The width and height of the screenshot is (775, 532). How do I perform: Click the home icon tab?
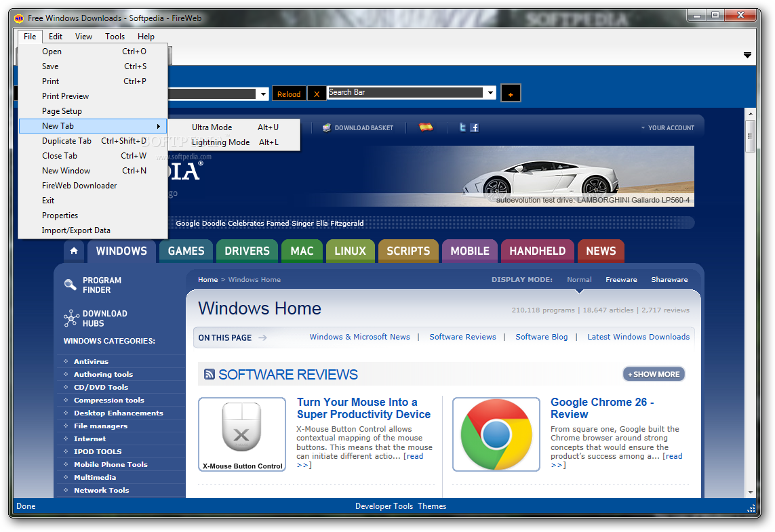coord(74,251)
